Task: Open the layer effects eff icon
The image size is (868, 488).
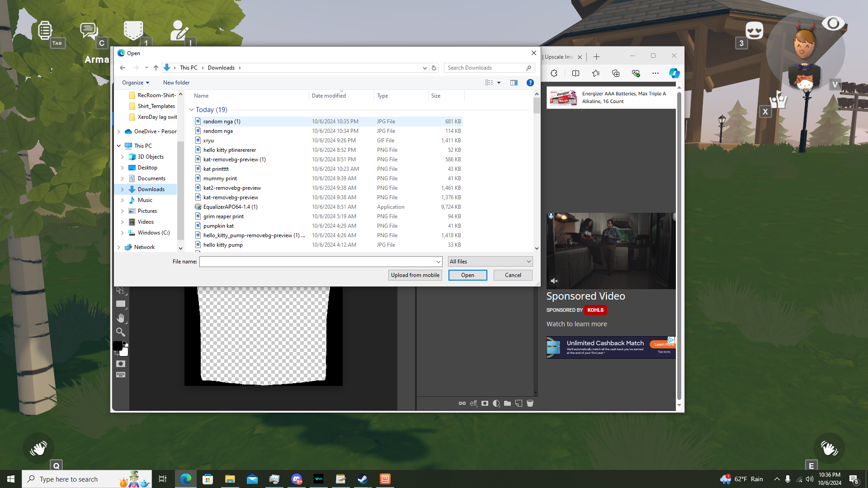Action: [x=473, y=404]
